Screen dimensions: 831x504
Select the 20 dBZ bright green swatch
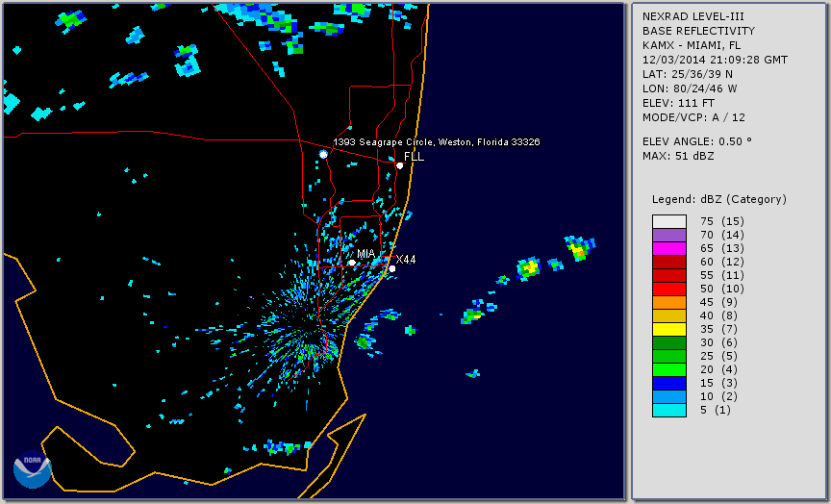[669, 370]
